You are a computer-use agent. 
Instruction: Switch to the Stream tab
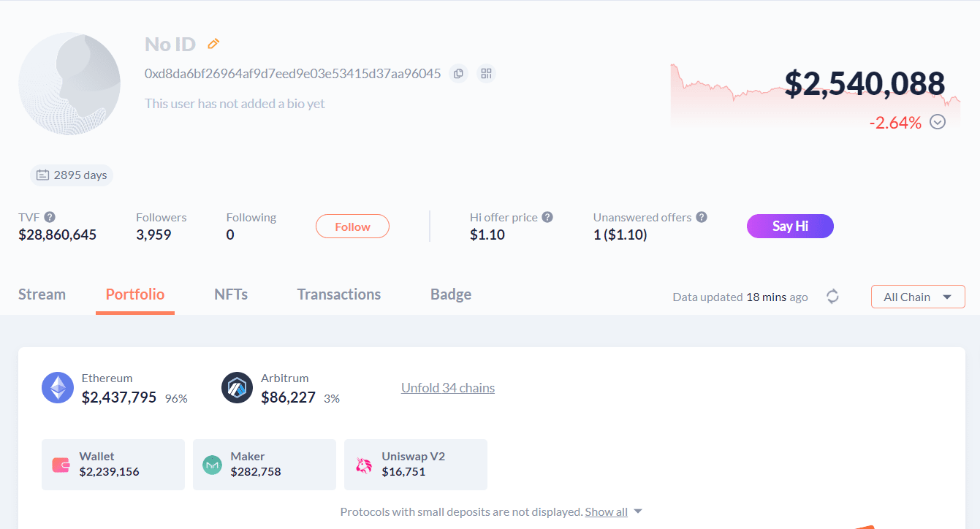42,294
